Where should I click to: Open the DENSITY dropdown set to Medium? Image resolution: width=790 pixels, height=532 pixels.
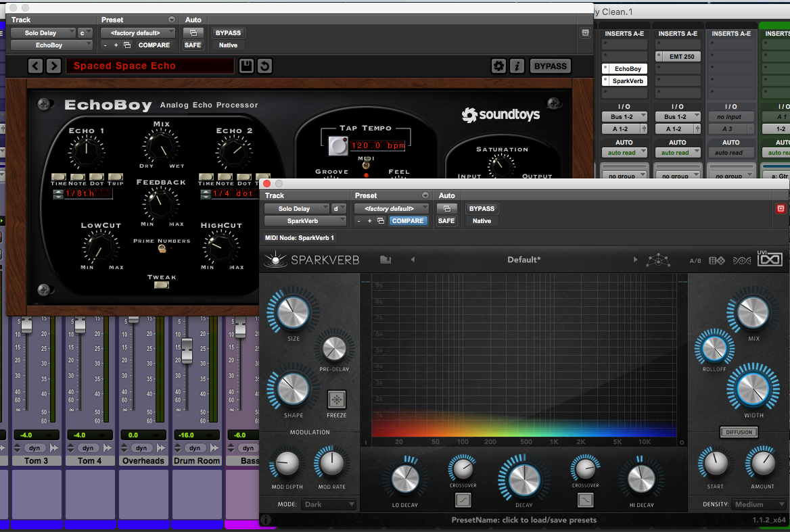(758, 504)
